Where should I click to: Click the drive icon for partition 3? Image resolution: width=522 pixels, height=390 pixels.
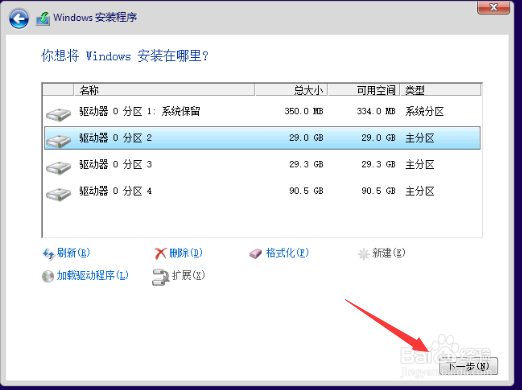[58, 167]
